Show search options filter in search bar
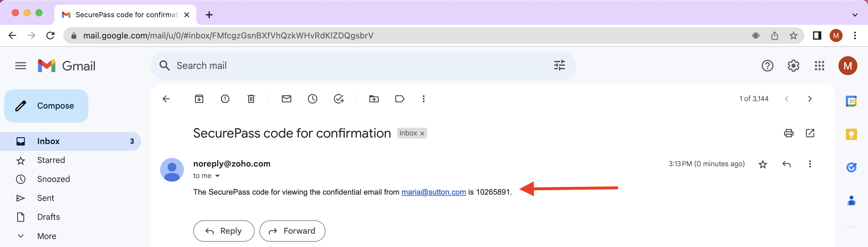Image resolution: width=868 pixels, height=247 pixels. tap(559, 65)
